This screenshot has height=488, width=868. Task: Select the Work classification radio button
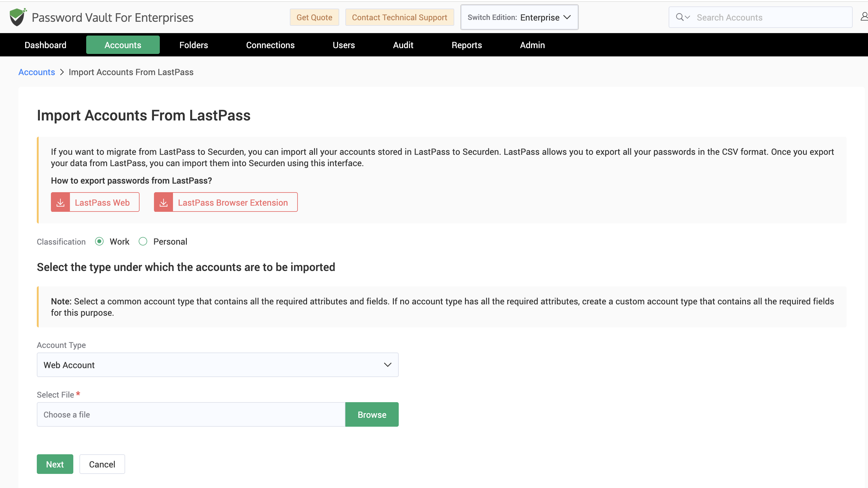99,242
